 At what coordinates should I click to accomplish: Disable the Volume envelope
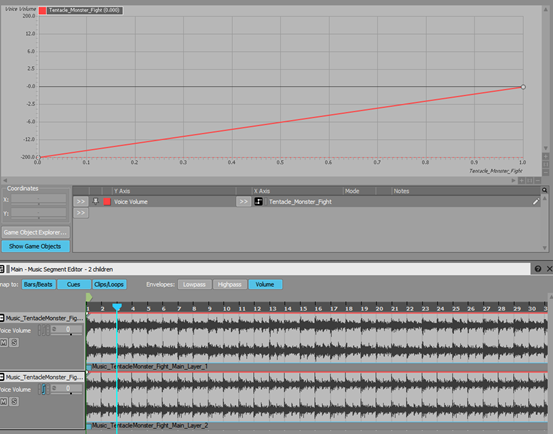265,284
